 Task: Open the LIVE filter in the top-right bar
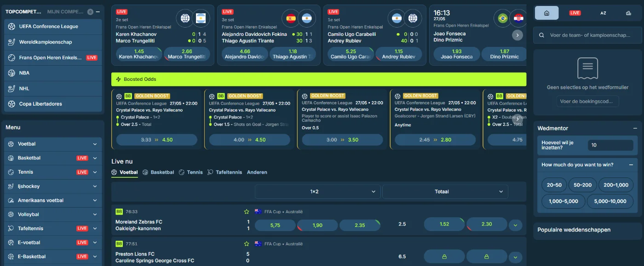pyautogui.click(x=575, y=13)
